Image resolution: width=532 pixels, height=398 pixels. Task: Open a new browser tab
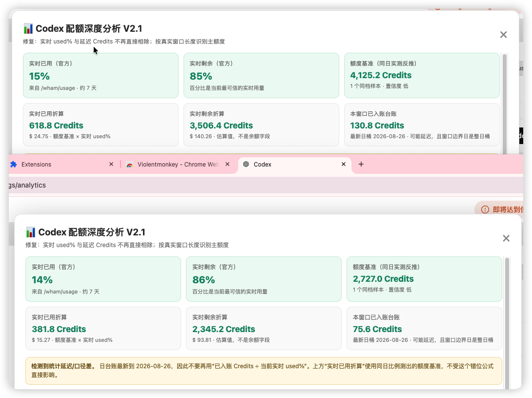(x=361, y=165)
